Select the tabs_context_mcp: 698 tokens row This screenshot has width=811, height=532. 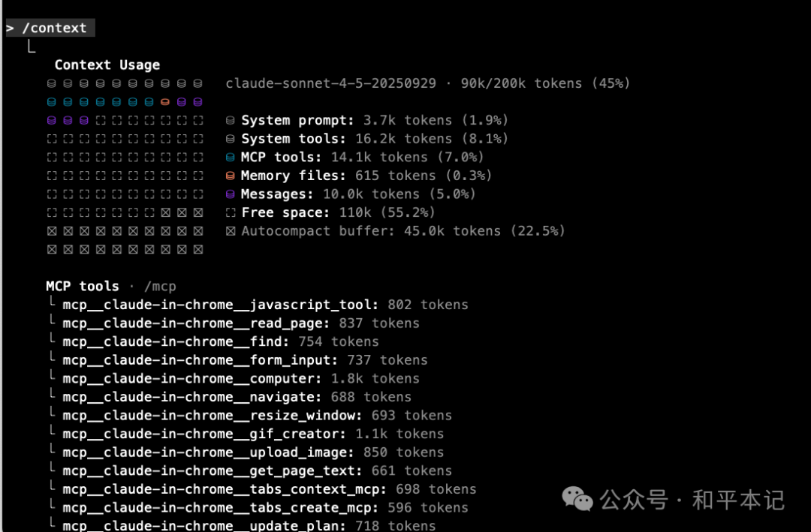pos(263,489)
